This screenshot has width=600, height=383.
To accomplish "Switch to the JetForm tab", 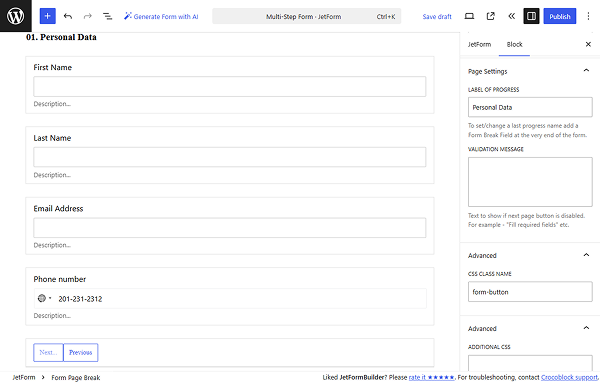I will 479,44.
